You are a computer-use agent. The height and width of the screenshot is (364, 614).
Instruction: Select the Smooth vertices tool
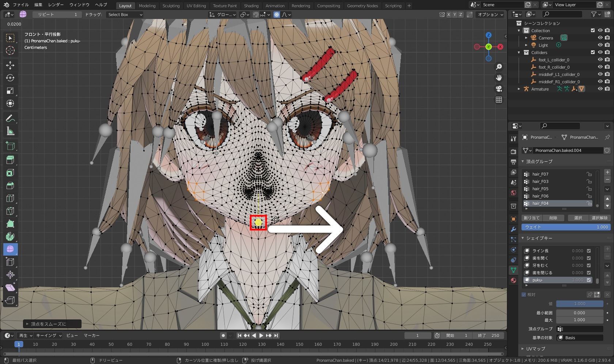coord(10,249)
